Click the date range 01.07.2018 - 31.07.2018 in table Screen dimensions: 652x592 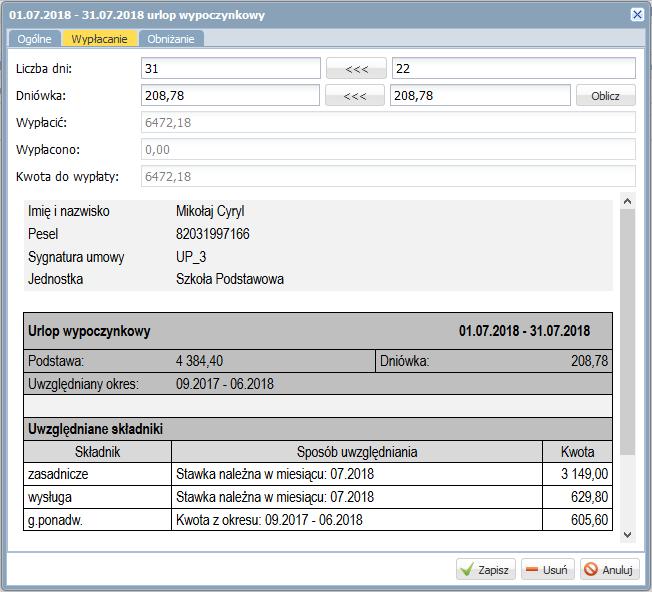[x=524, y=331]
